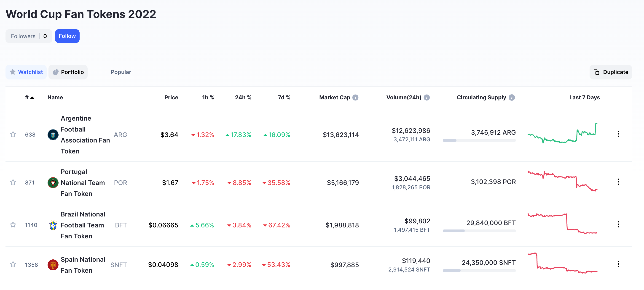Click the $3.64 price value
Screen dimensions: 644x290
tap(169, 135)
